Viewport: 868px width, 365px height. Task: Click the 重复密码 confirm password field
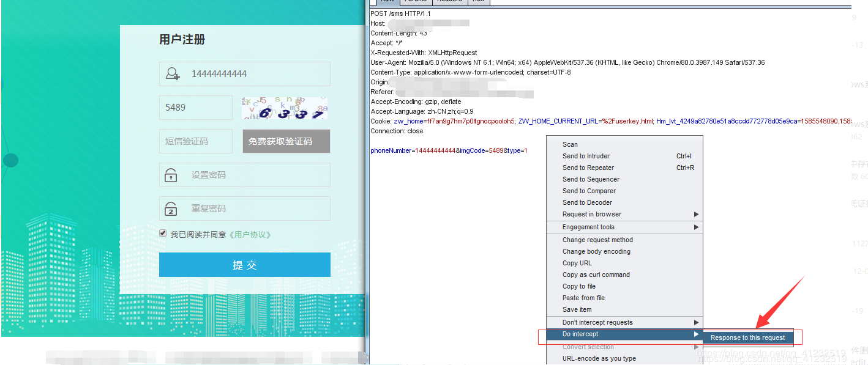point(245,208)
